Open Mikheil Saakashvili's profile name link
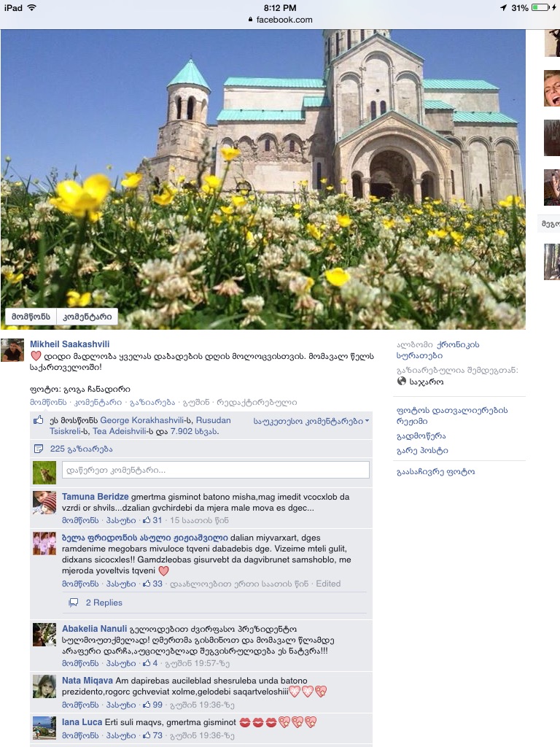Viewport: 560px width, 747px height. 69,344
